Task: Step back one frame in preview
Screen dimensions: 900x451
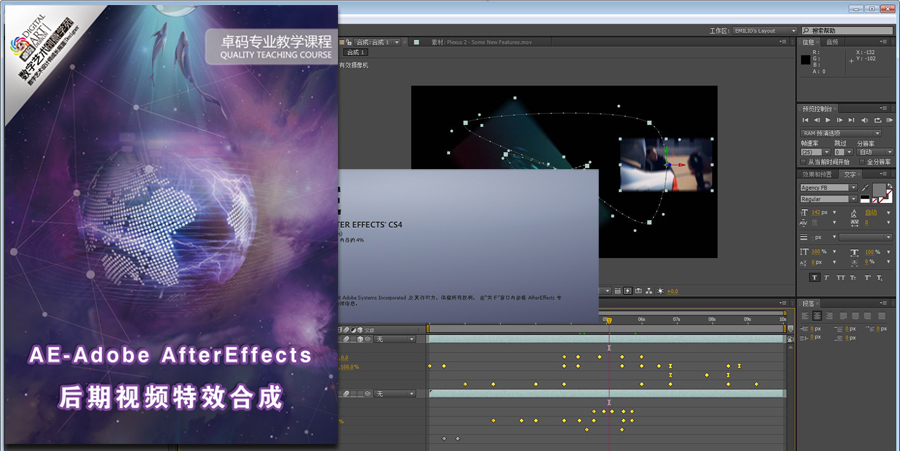Action: 817,120
